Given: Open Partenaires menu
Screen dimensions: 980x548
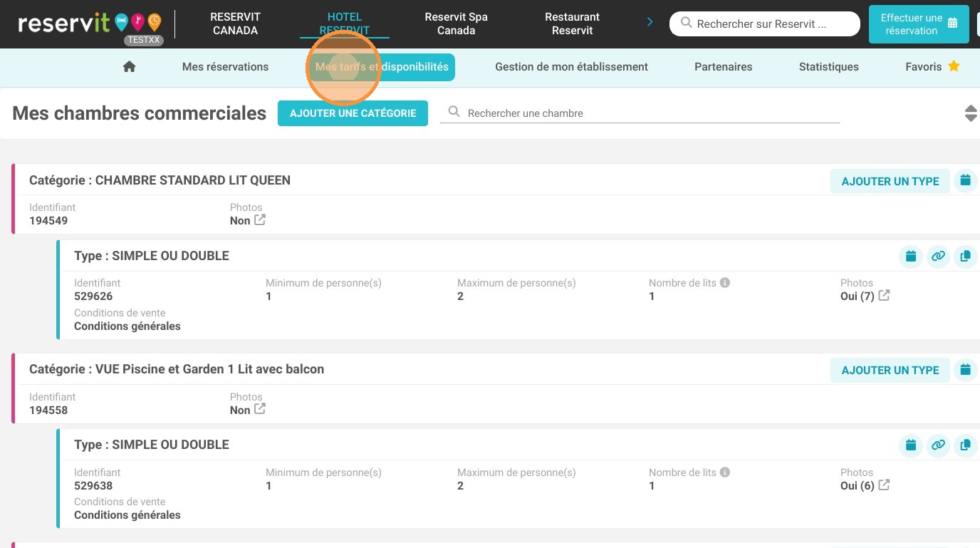Looking at the screenshot, I should click(724, 67).
